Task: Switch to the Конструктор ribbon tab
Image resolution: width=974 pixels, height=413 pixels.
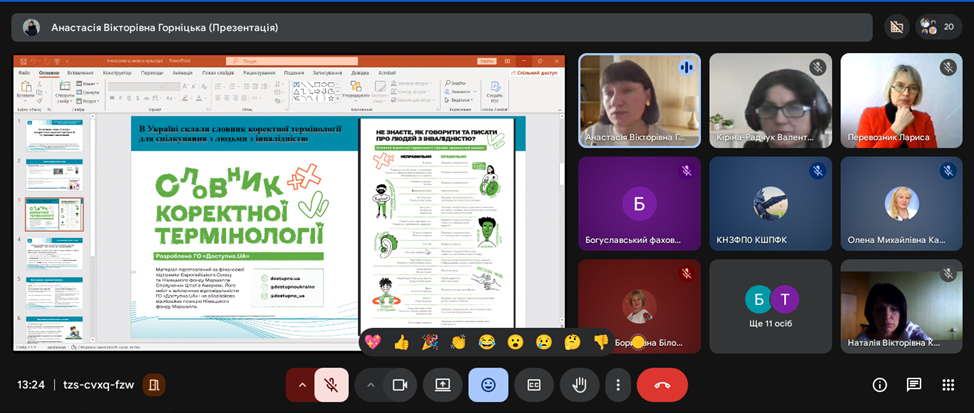Action: [x=117, y=73]
